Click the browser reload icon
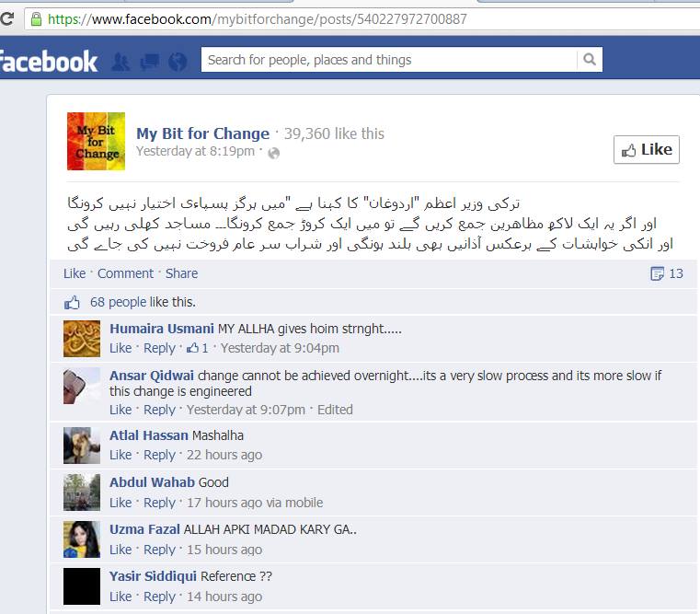Viewport: 700px width, 614px height. (6, 18)
